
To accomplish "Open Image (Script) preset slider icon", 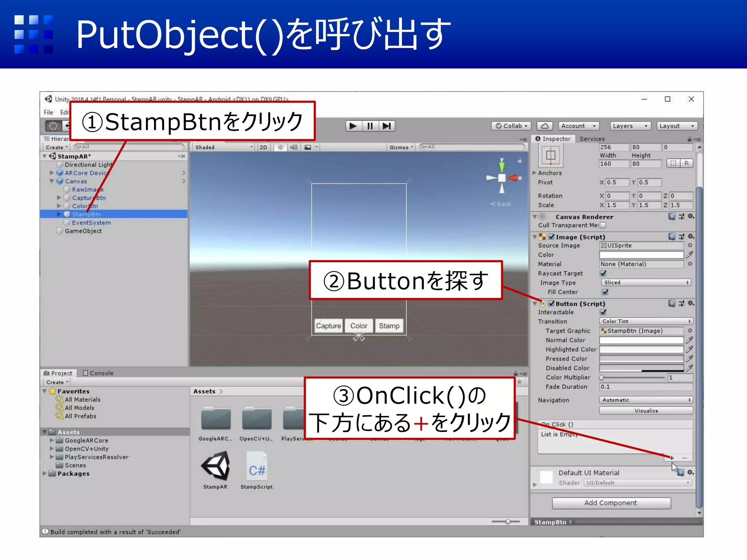I will pos(681,237).
